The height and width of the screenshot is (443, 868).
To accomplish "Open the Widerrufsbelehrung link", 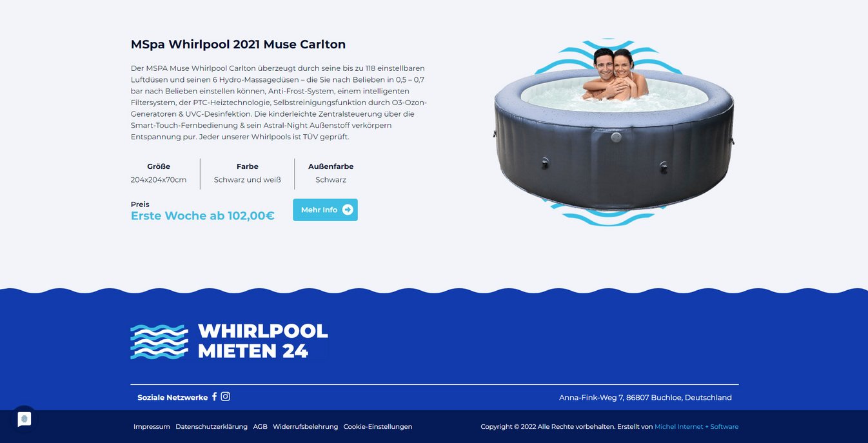I will click(x=305, y=427).
